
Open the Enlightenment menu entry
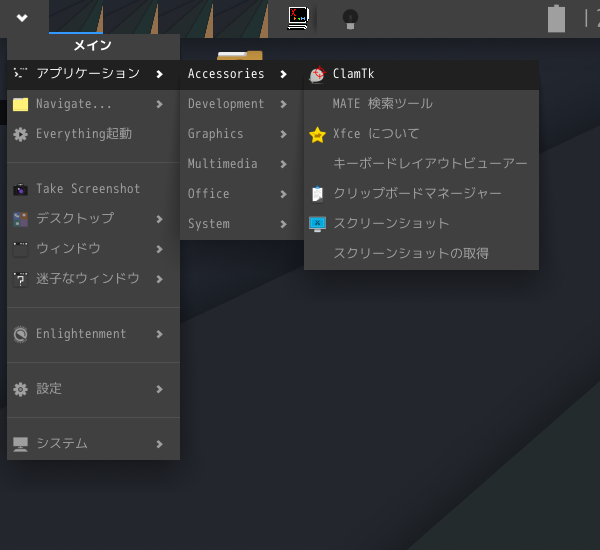[x=93, y=334]
